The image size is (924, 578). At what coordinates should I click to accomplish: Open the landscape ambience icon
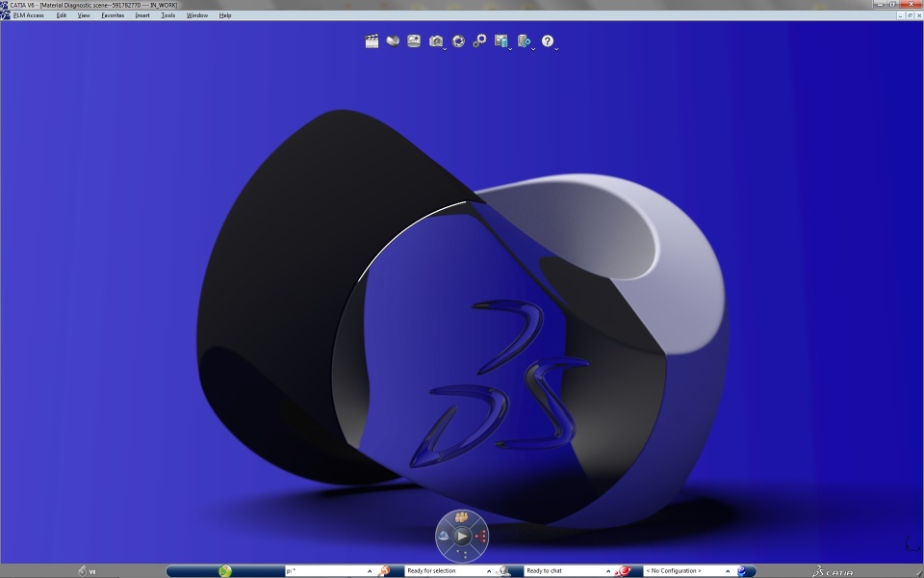click(x=414, y=40)
